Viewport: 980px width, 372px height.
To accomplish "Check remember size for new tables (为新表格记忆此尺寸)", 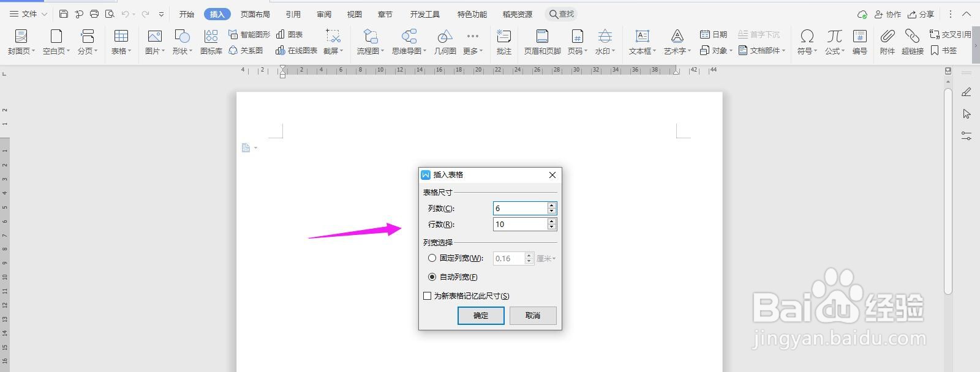I will (x=428, y=296).
